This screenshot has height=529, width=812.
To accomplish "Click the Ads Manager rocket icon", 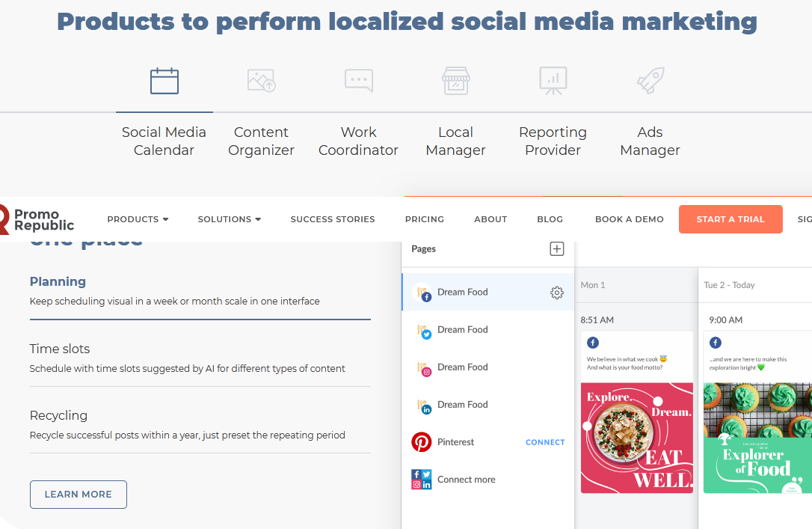I will (x=650, y=80).
